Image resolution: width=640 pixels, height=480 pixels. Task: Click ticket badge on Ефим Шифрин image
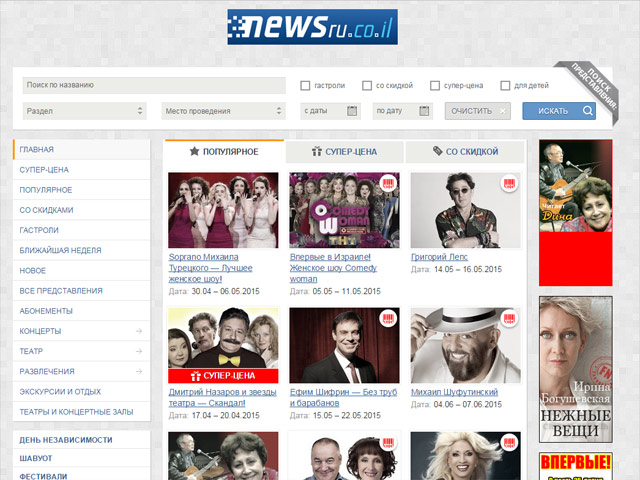coord(388,318)
